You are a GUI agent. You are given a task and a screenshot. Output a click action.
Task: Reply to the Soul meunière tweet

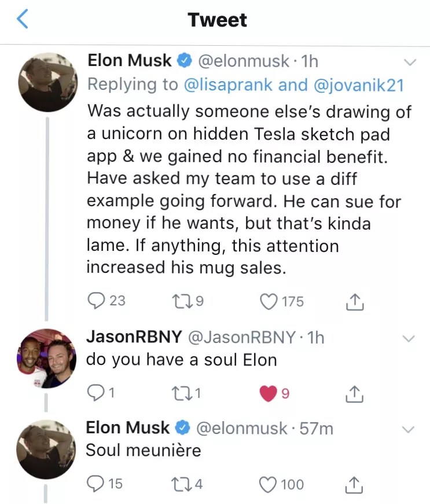click(x=94, y=483)
